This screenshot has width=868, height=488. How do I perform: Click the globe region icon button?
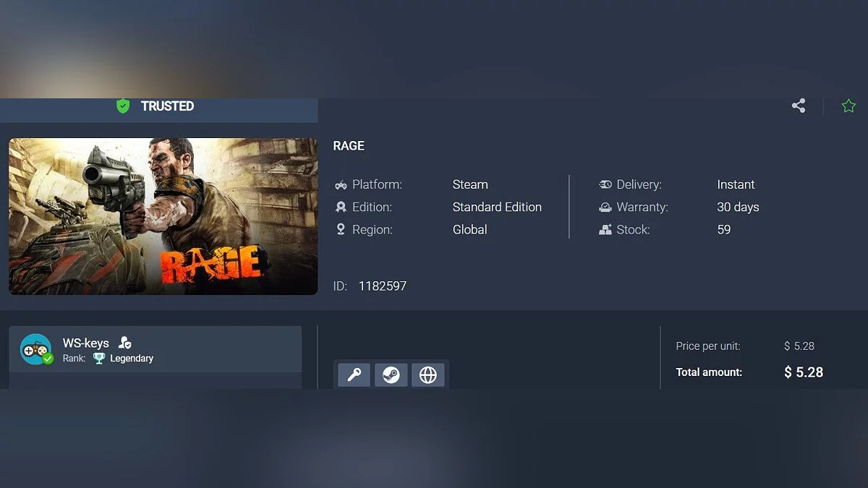click(x=428, y=375)
